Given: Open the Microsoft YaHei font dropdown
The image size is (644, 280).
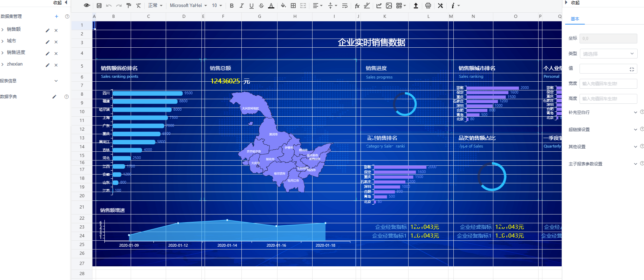Looking at the screenshot, I should click(x=188, y=6).
